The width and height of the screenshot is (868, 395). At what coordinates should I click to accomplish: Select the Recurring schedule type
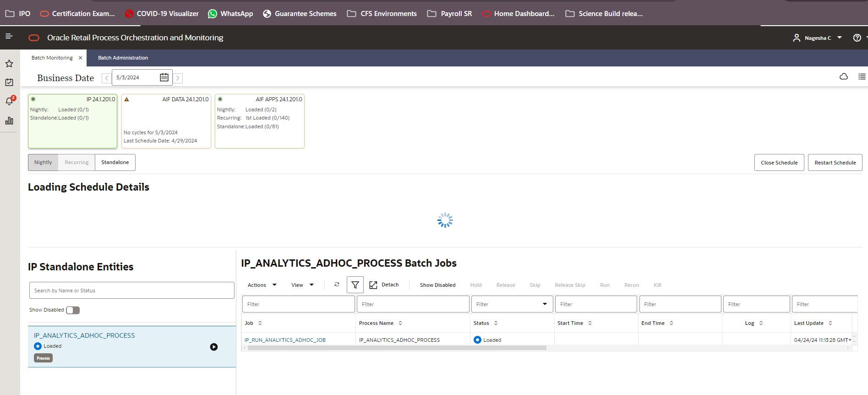pos(76,162)
